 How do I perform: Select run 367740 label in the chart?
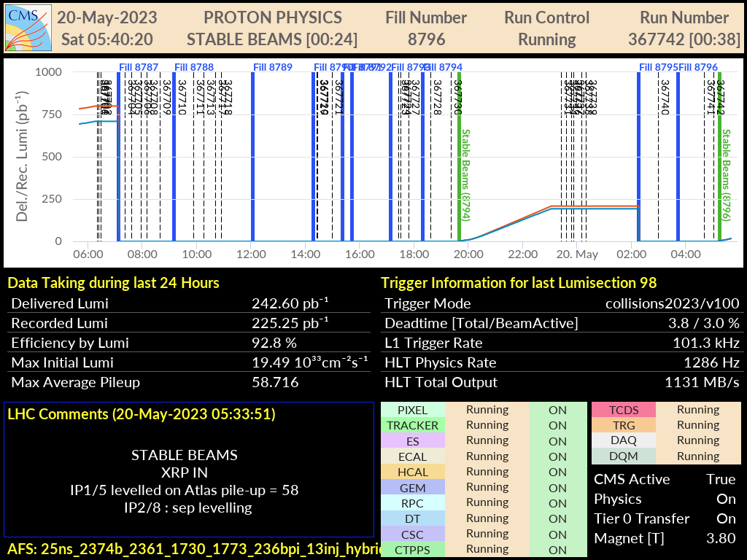point(665,97)
